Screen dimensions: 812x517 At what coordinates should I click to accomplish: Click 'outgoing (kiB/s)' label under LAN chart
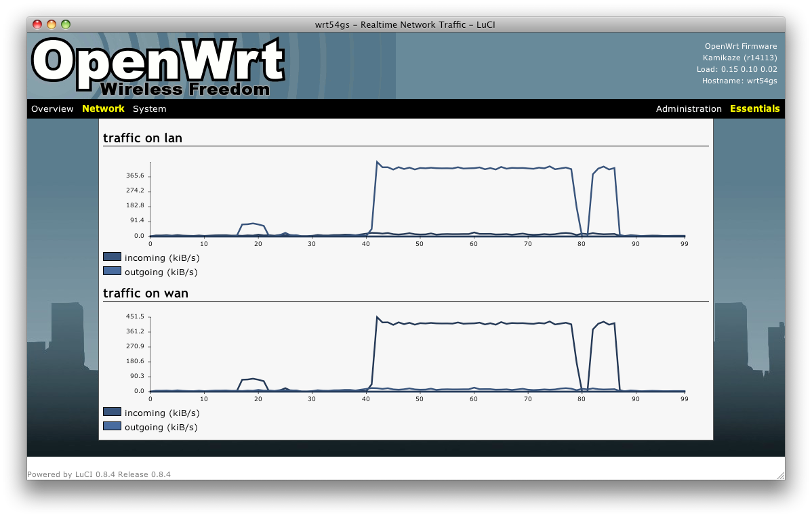pyautogui.click(x=161, y=272)
